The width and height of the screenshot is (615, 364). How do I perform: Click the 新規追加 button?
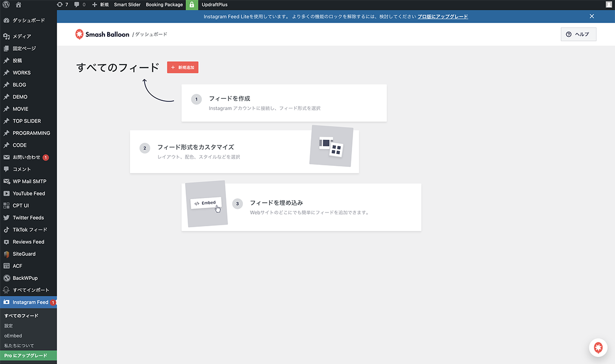pos(182,67)
